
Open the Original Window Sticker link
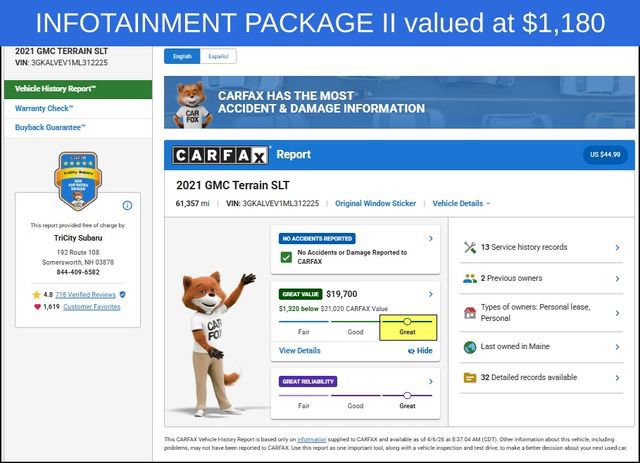375,203
